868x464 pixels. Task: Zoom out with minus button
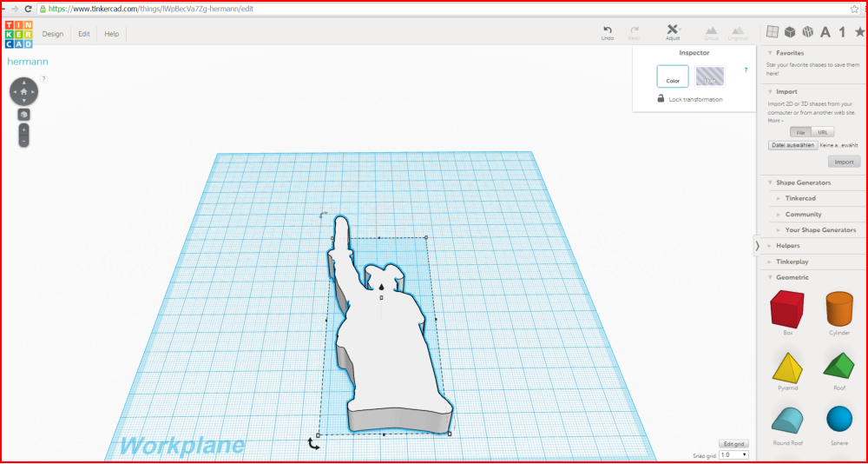pyautogui.click(x=23, y=142)
